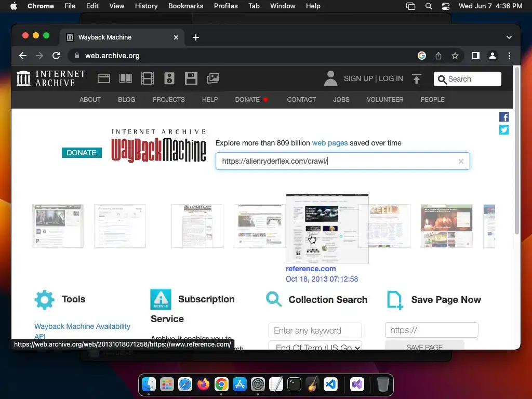Open the reference.com link
532x399 pixels.
(311, 269)
